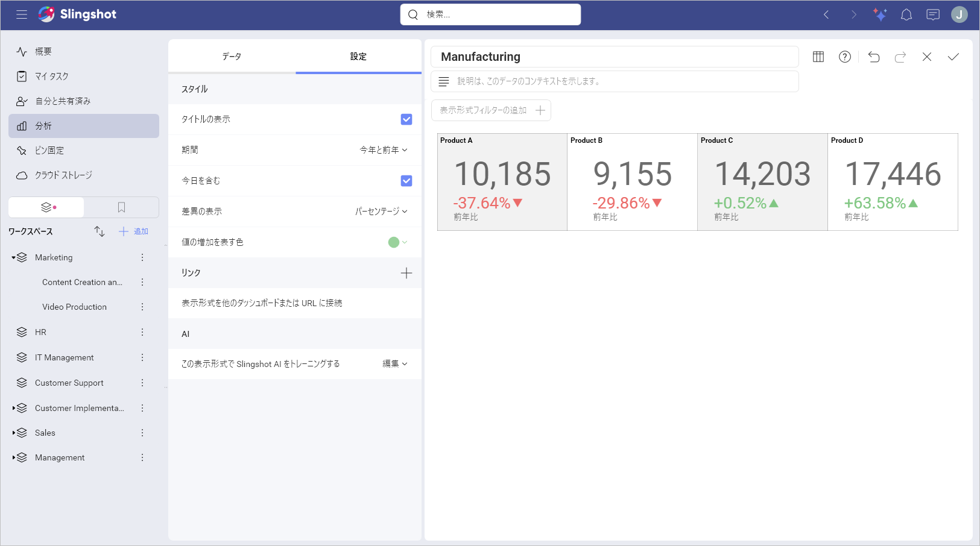
Task: Discard edits with the X icon
Action: click(927, 57)
